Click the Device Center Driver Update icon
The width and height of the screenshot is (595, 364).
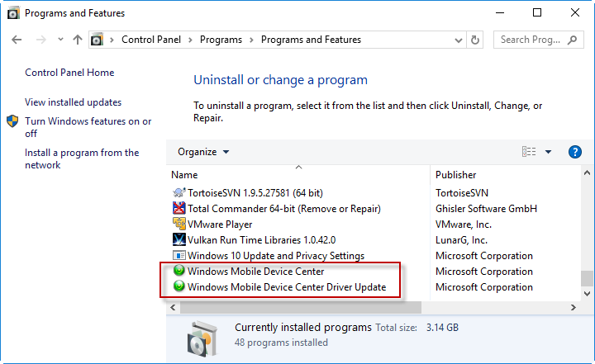point(178,286)
